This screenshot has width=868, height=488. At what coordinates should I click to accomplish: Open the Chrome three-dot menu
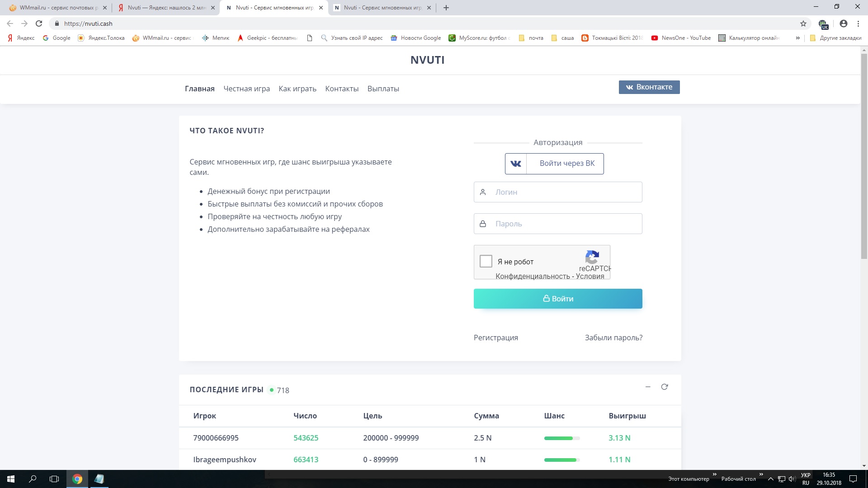(x=858, y=23)
